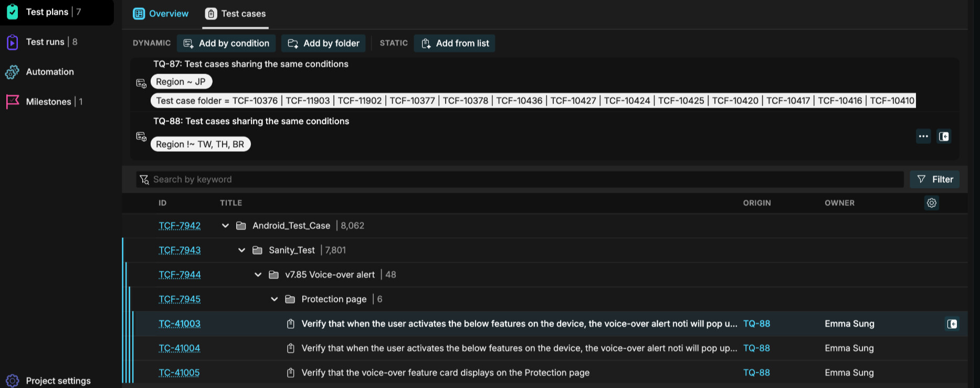Collapse the Protection page folder
980x388 pixels.
pos(274,299)
